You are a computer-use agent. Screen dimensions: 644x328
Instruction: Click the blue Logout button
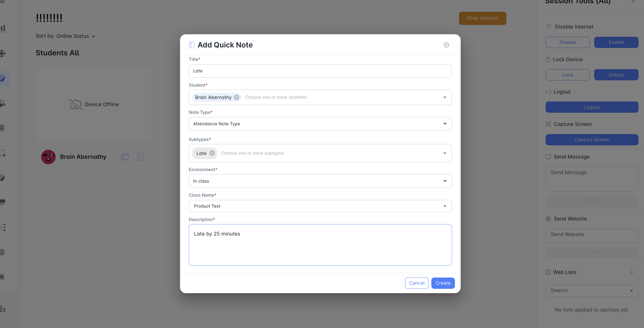point(592,107)
